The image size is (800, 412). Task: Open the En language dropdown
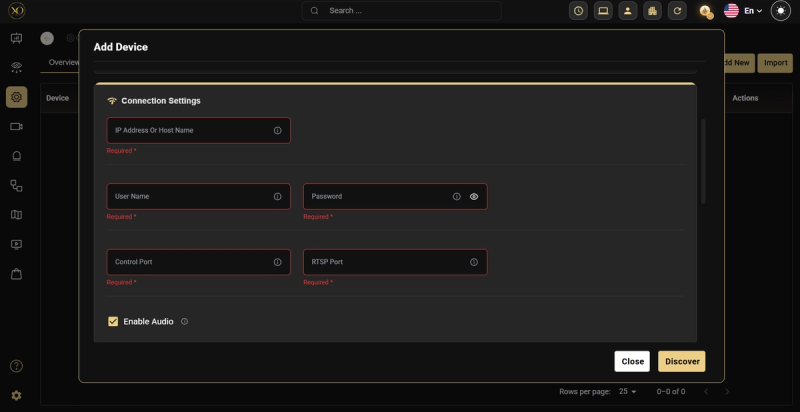tap(753, 11)
